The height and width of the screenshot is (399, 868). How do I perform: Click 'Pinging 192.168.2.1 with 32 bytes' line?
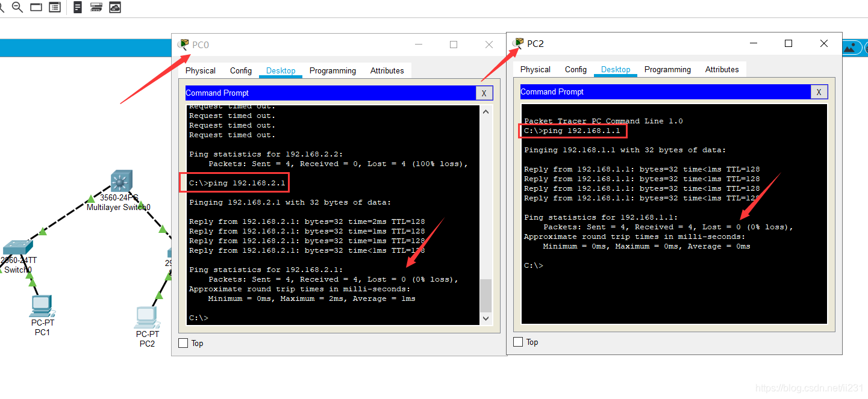click(x=290, y=202)
